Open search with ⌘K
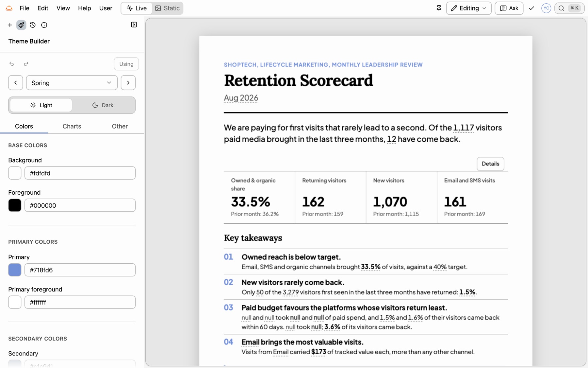 pos(569,8)
